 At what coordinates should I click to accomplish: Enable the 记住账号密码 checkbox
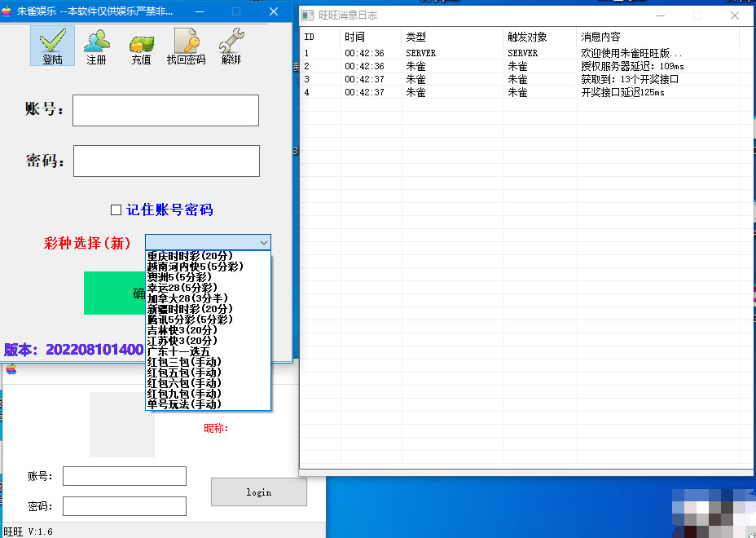[x=116, y=209]
